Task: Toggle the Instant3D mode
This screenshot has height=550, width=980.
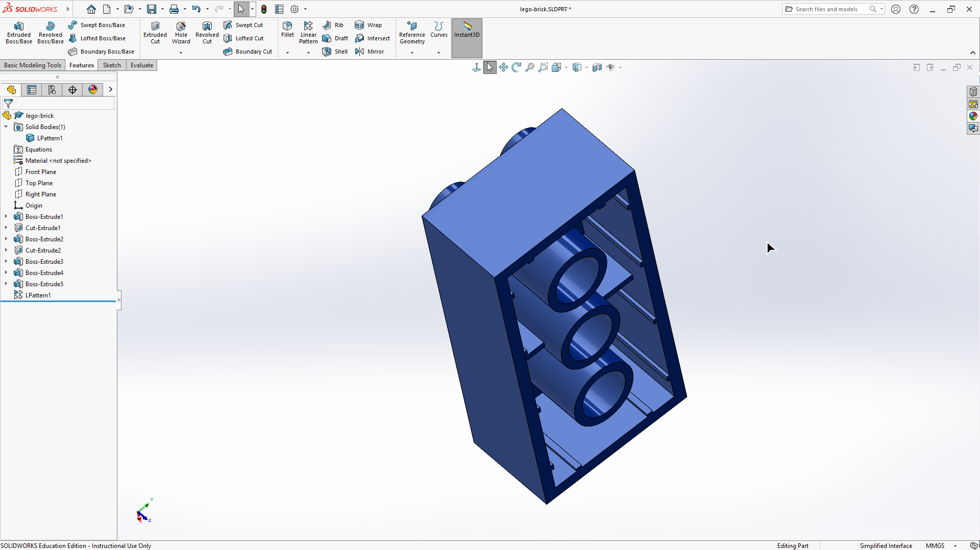Action: click(467, 30)
